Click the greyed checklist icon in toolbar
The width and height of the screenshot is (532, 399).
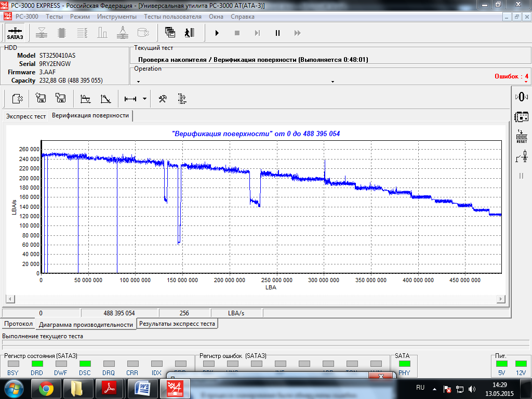(82, 33)
